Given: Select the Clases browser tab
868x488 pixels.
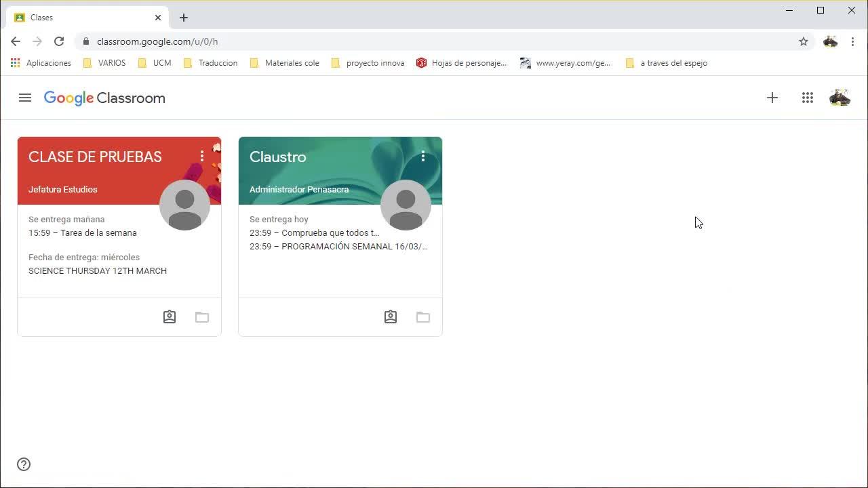Looking at the screenshot, I should pyautogui.click(x=88, y=18).
